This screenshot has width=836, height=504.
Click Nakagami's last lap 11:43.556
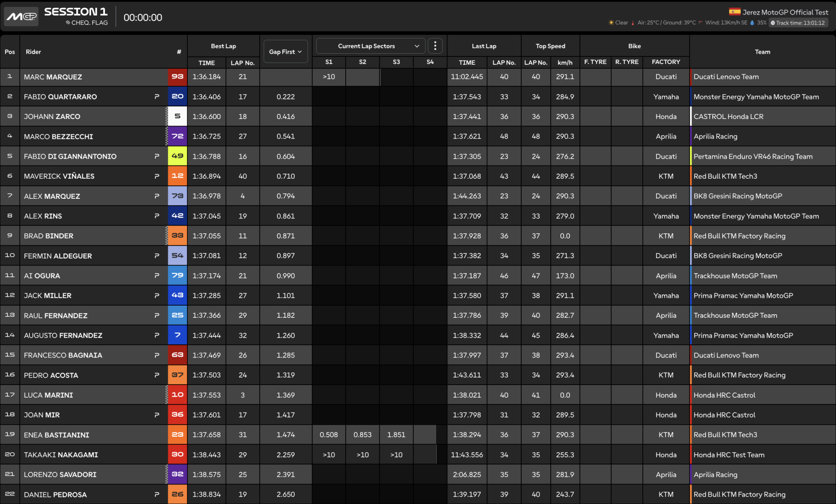pos(467,455)
